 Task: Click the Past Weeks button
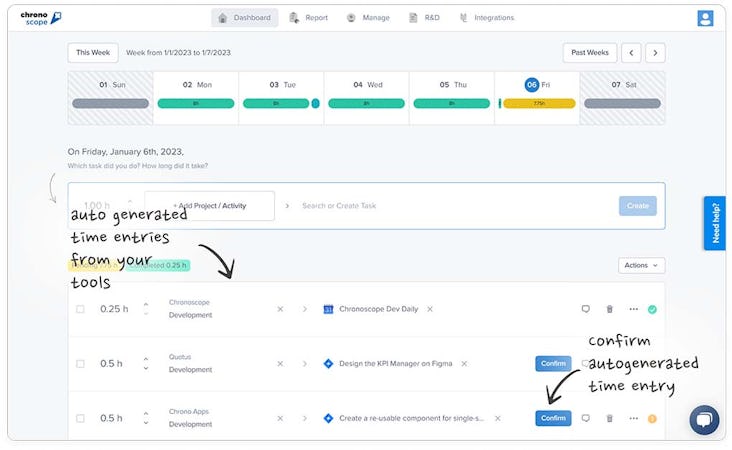click(590, 53)
